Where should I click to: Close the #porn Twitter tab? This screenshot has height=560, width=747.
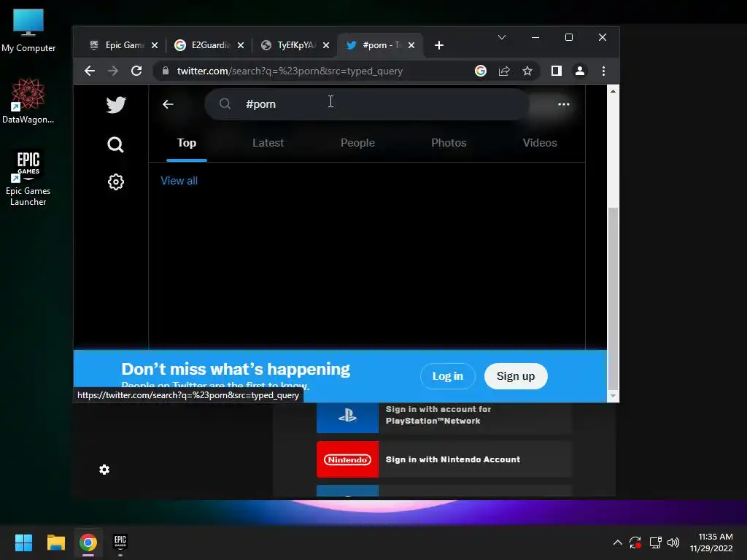[x=411, y=45]
